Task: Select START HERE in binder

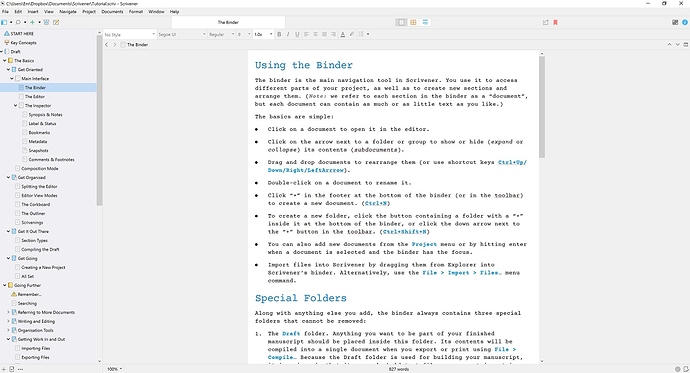Action: (x=22, y=34)
